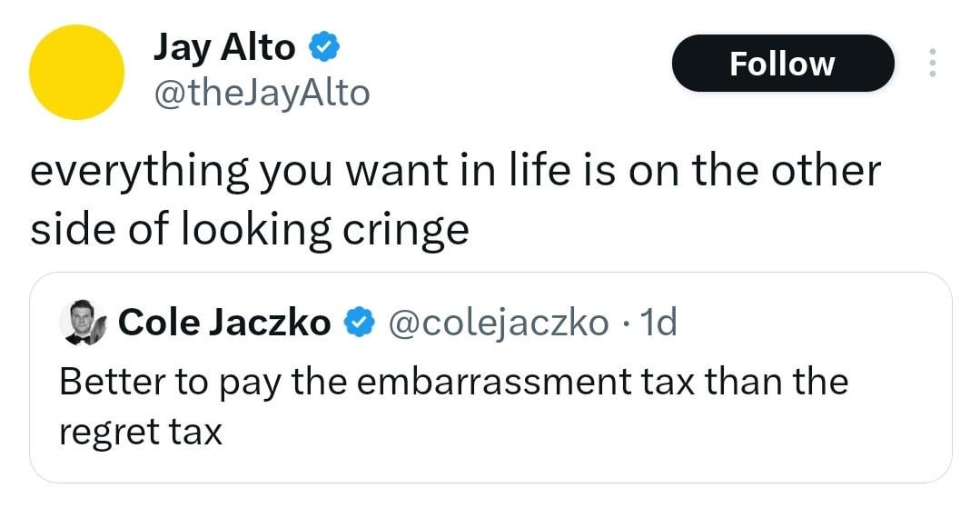Click the 'everything you want in life' line
Image resolution: width=980 pixels, height=508 pixels.
pos(455,171)
